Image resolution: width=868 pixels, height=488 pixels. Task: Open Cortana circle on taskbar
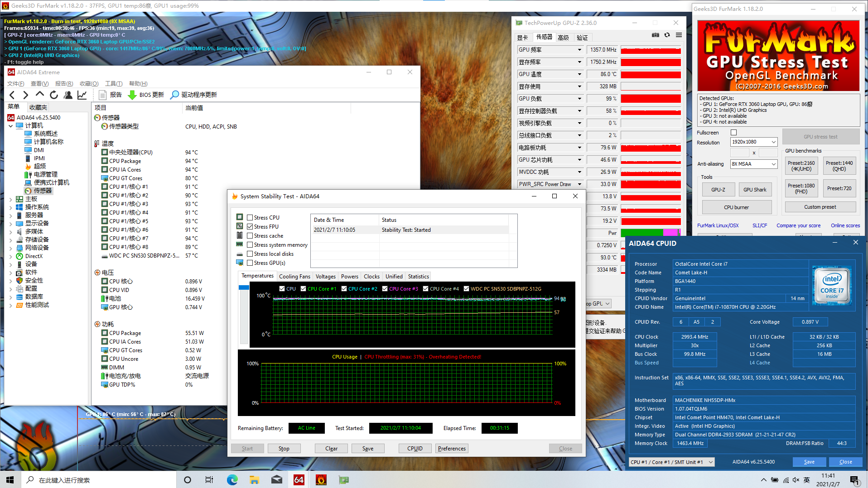(x=188, y=480)
